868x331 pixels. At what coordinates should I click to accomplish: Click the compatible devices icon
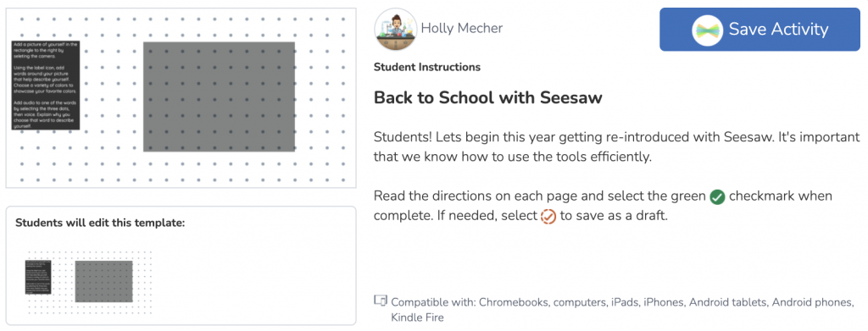point(381,301)
